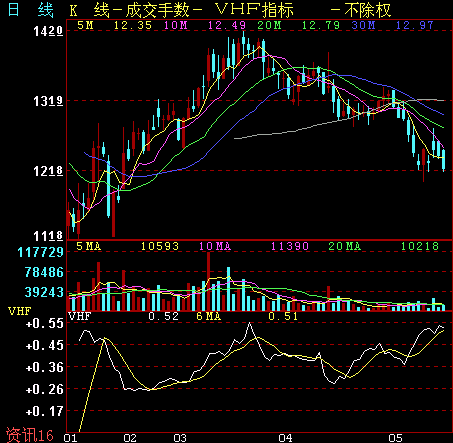This screenshot has width=453, height=443.
Task: Click the 03 month timeline marker
Action: coord(180,438)
